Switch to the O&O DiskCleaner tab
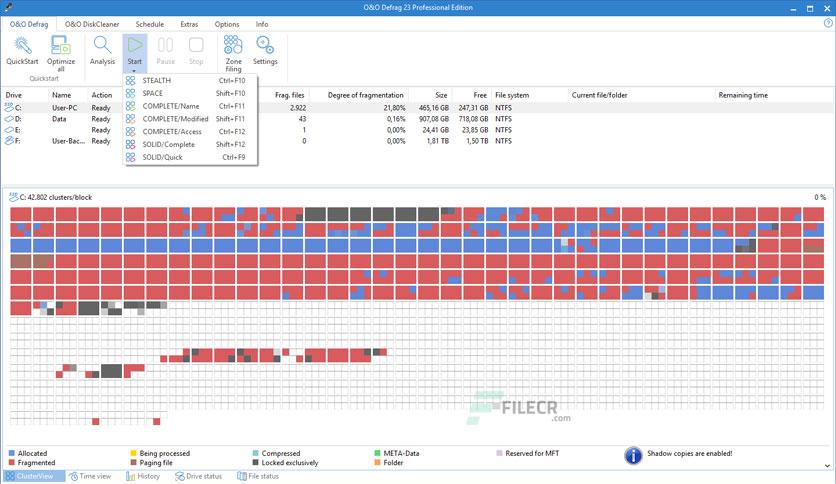Image resolution: width=836 pixels, height=484 pixels. point(92,24)
